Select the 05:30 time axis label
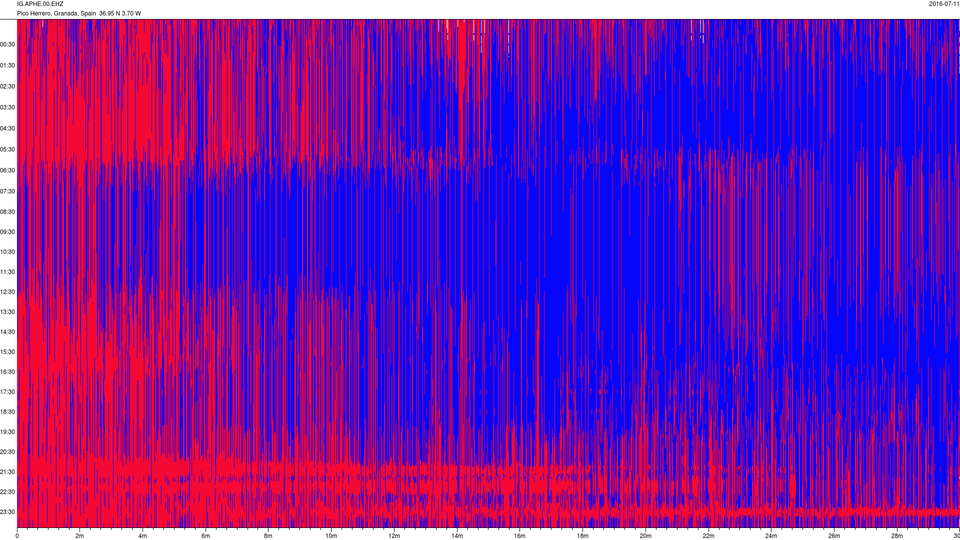The width and height of the screenshot is (960, 540). point(7,149)
